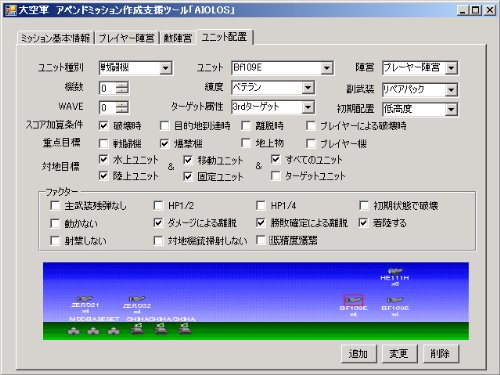The image size is (500, 375).
Task: Check the ターゲットユニット checkbox
Action: 276,176
